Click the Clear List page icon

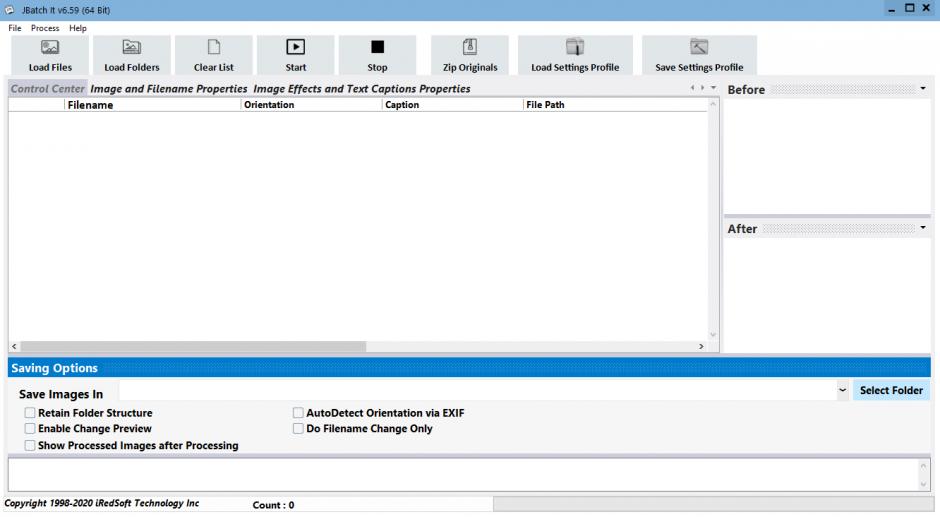coord(213,47)
